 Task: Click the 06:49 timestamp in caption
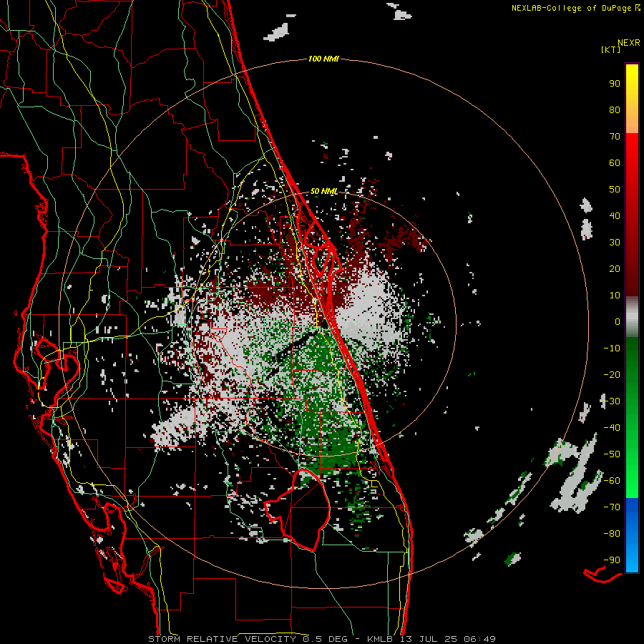click(479, 639)
